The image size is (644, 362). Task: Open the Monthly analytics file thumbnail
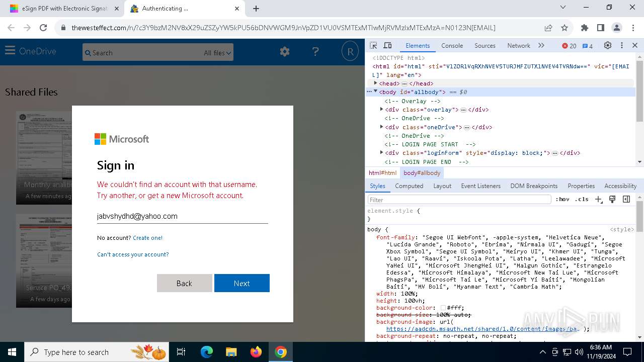(x=44, y=158)
